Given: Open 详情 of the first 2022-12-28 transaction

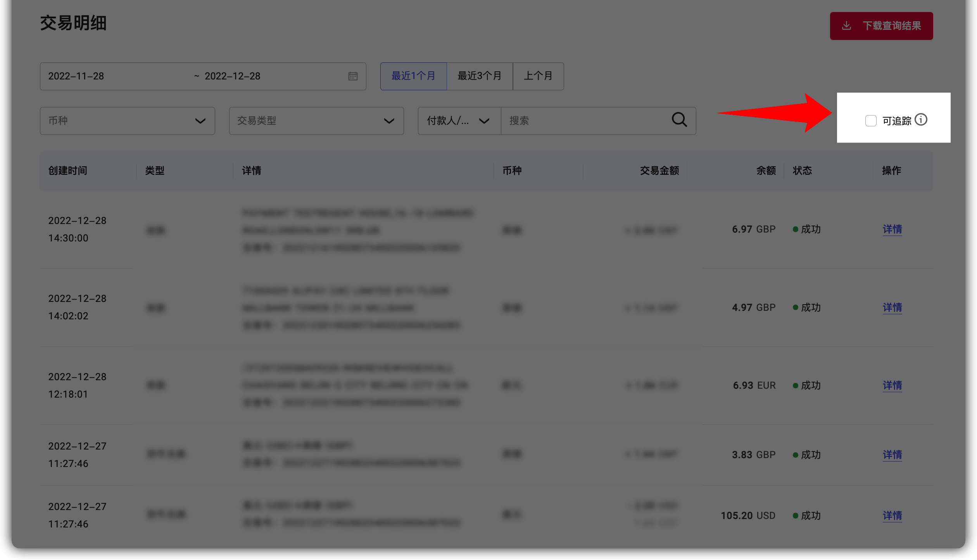Looking at the screenshot, I should pos(892,229).
